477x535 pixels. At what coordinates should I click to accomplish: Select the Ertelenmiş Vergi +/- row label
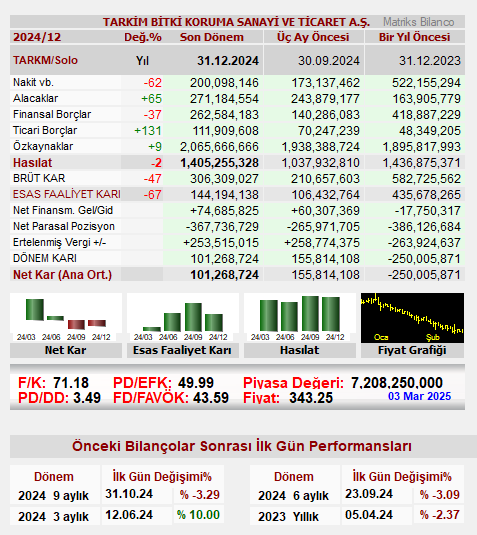(x=60, y=243)
